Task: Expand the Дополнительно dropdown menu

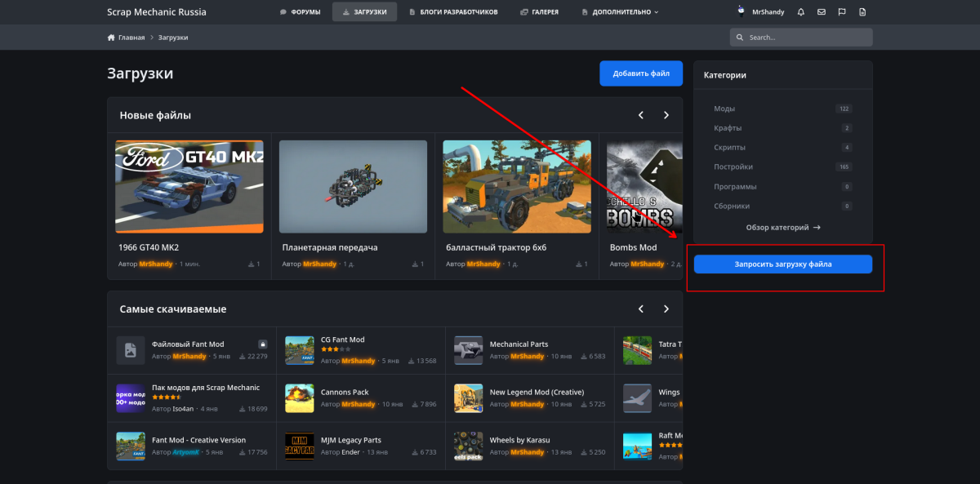Action: (620, 12)
